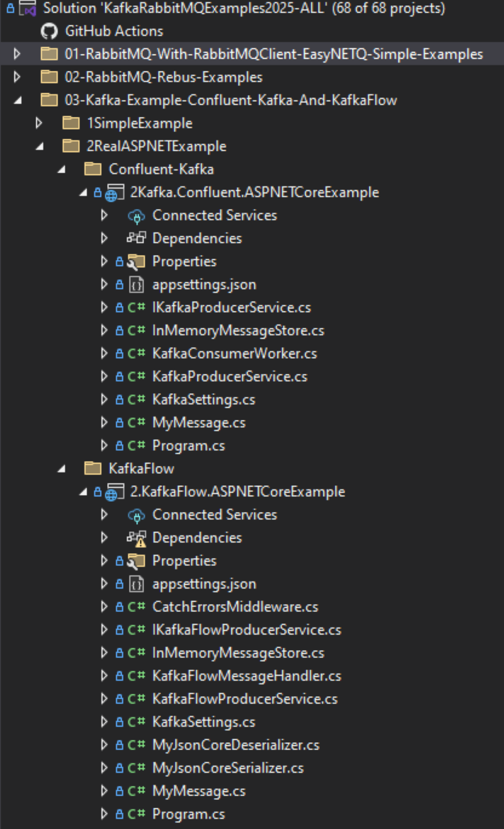Collapse the 2RealASPNETExample folder
504x829 pixels.
pyautogui.click(x=40, y=146)
